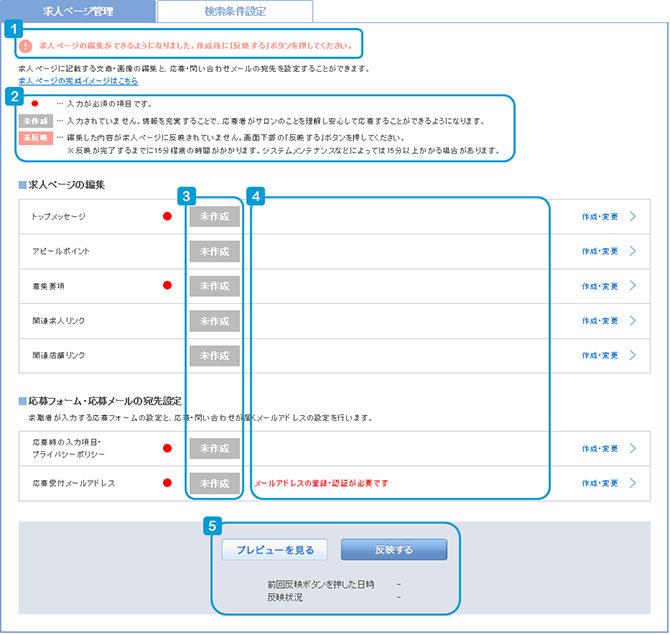Click the red required dot beside 募集要項
670x635 pixels.
click(x=168, y=286)
